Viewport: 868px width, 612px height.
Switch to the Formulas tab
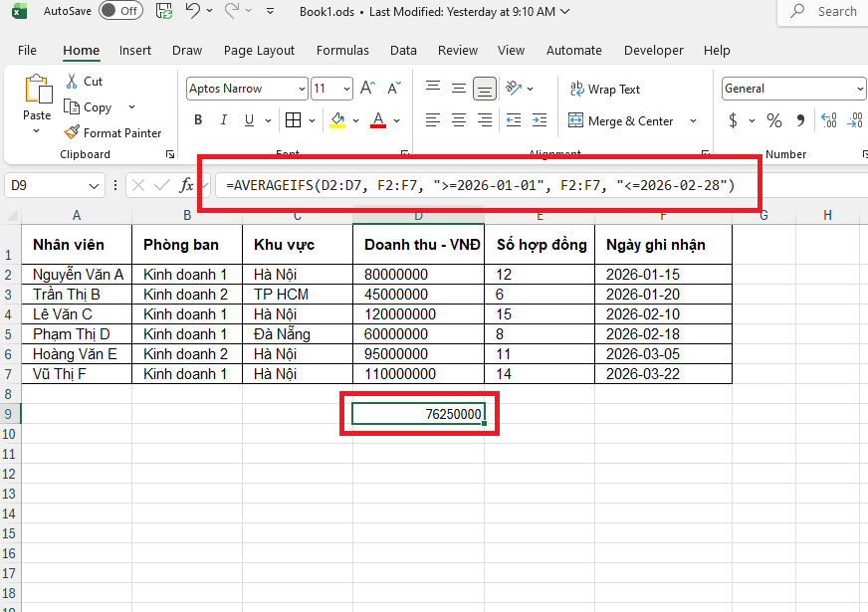(x=342, y=51)
